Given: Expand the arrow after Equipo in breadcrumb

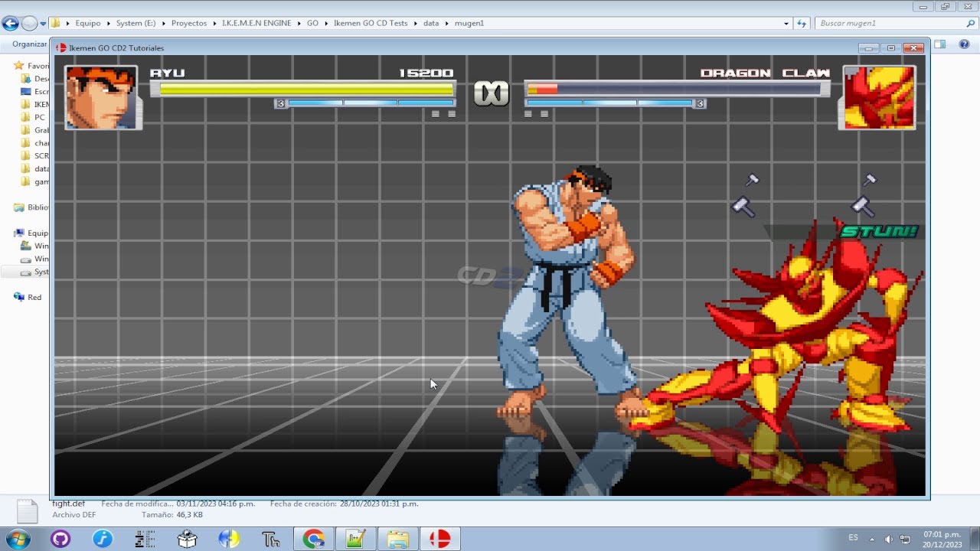Looking at the screenshot, I should pos(108,24).
